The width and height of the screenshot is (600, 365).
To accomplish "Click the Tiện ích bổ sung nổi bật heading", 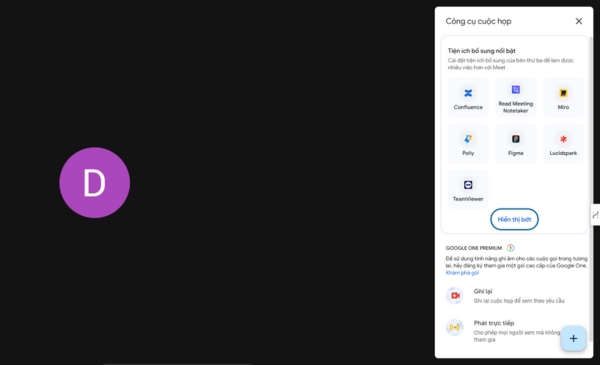I will coord(481,51).
